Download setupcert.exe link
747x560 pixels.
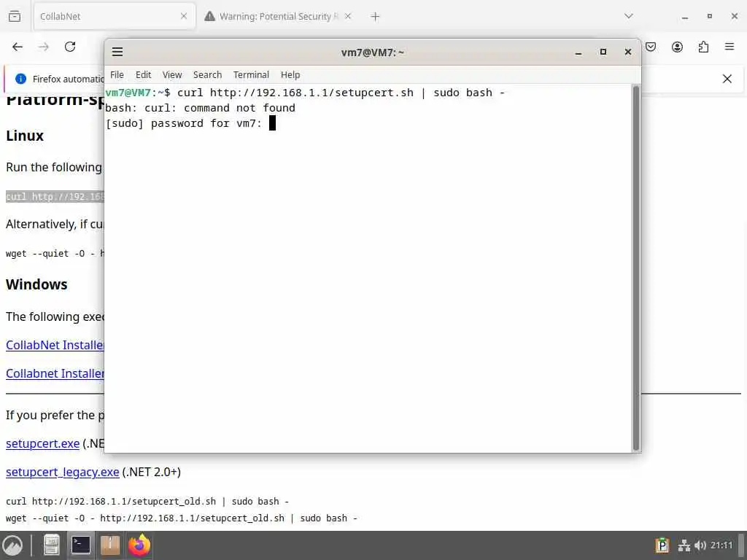(42, 443)
